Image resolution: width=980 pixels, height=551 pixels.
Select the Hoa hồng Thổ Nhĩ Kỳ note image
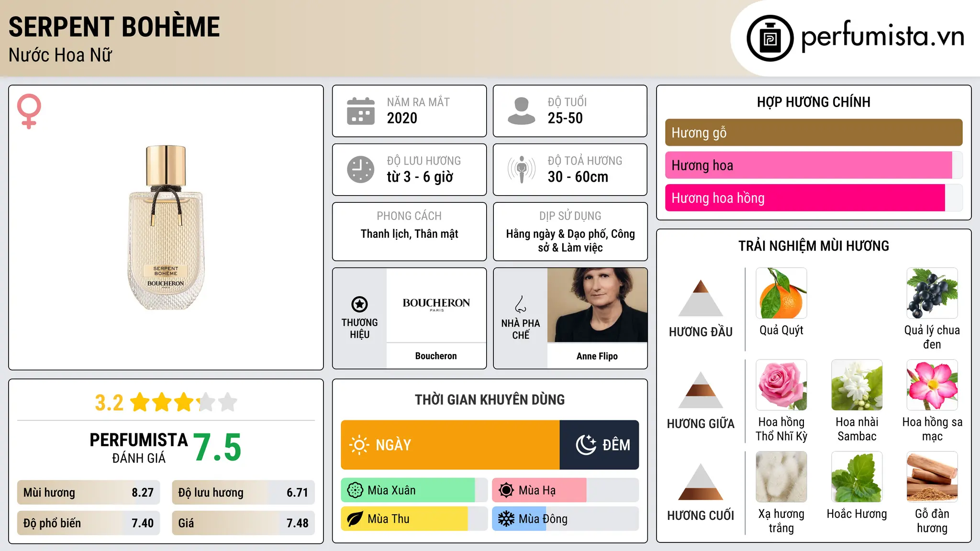(781, 385)
